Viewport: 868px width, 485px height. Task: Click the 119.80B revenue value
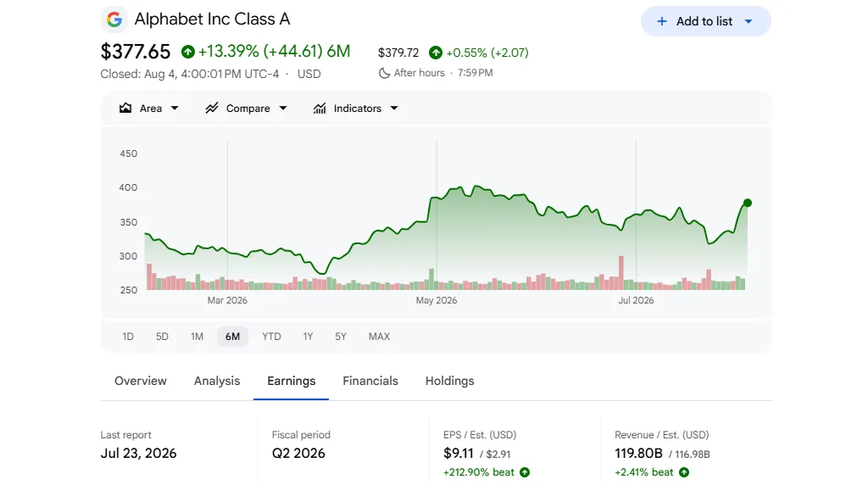[638, 454]
